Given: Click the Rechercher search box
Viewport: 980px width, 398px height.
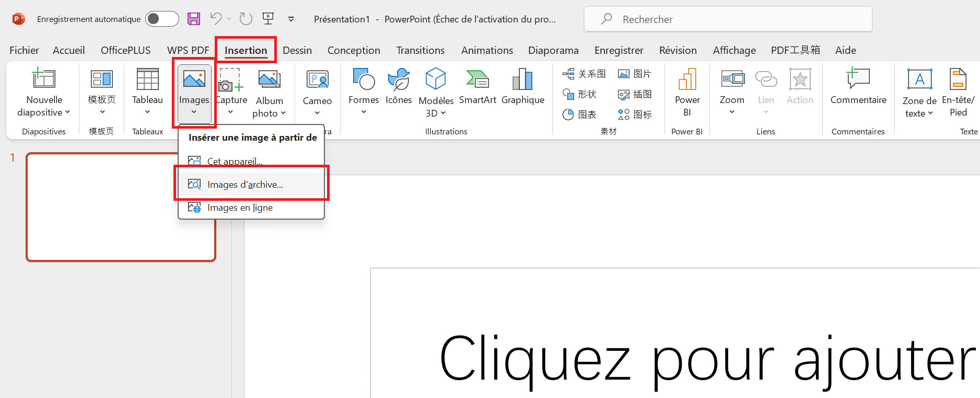Looking at the screenshot, I should coord(728,19).
